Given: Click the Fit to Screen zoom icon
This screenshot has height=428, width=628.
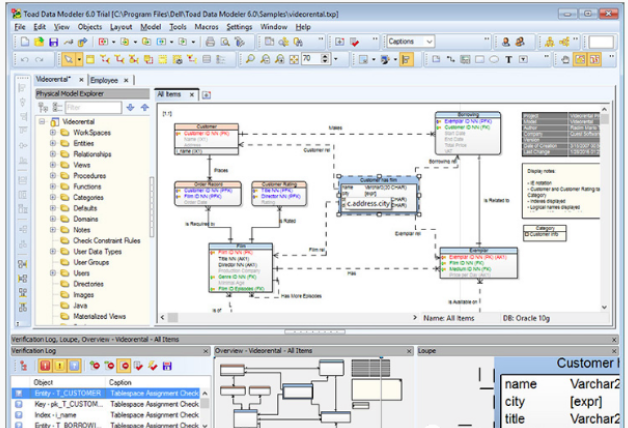Looking at the screenshot, I should coord(294,60).
